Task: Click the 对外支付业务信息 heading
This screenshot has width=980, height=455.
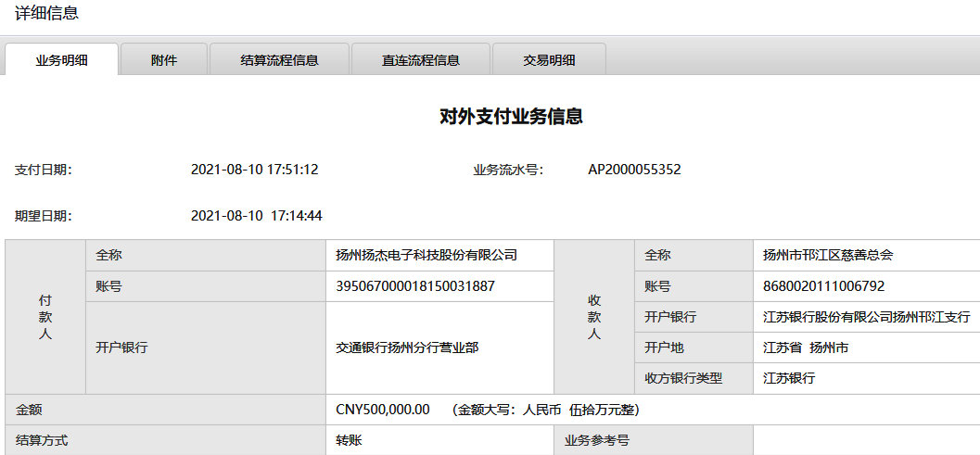Action: [511, 117]
